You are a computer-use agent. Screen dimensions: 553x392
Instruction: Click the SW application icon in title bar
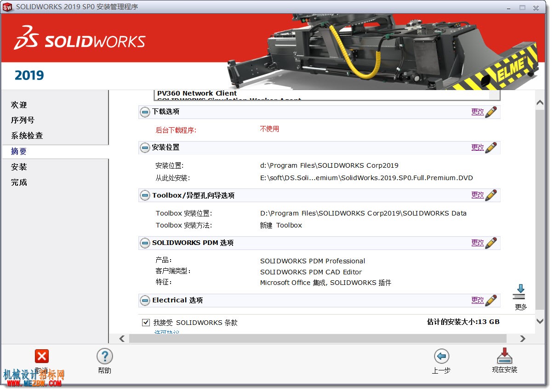point(7,7)
